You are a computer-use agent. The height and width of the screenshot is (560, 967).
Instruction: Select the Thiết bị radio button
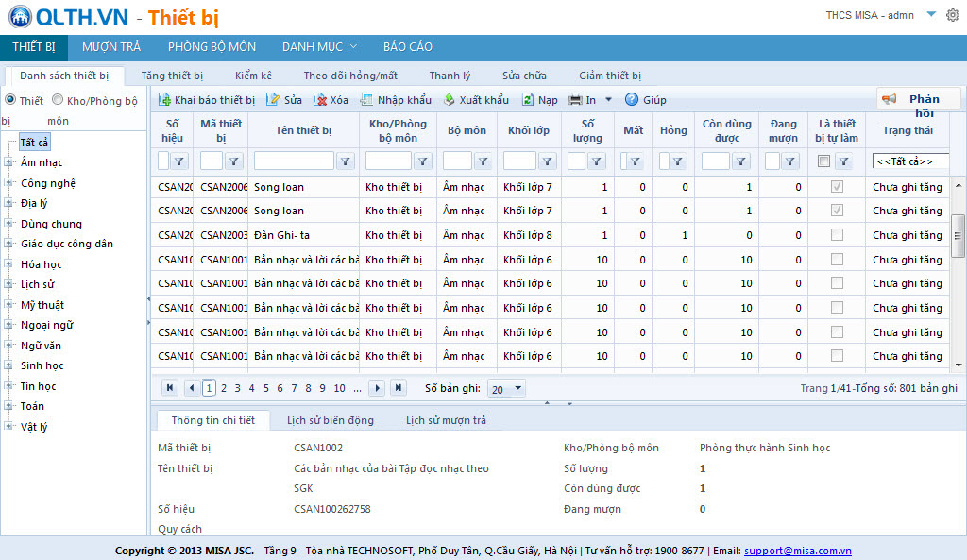tap(10, 100)
